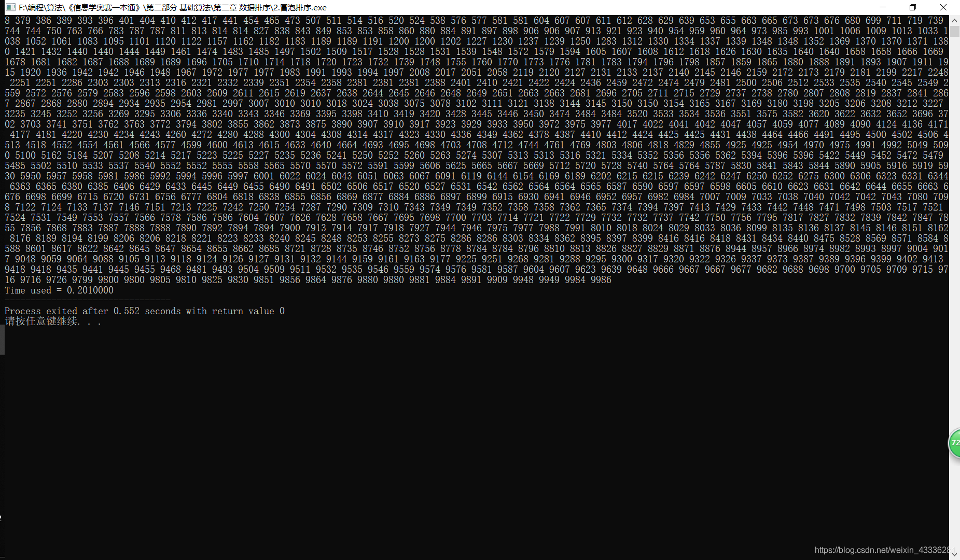Click the number 9986 at end of output

click(x=601, y=280)
